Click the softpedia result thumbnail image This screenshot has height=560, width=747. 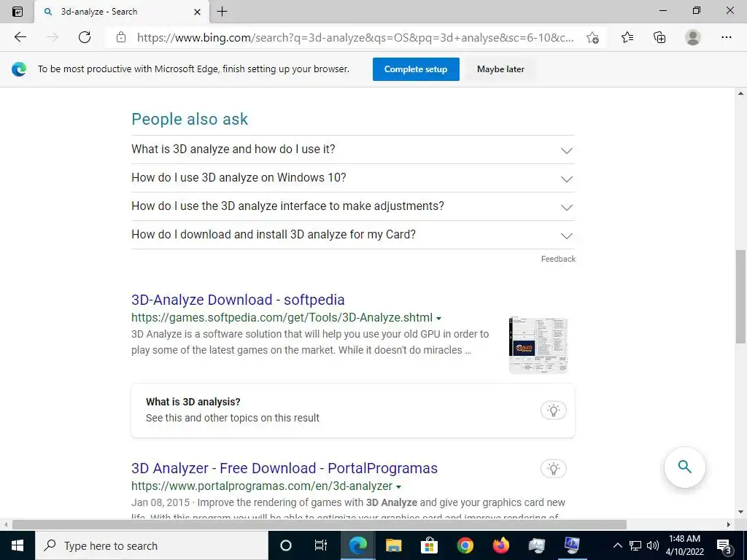click(x=538, y=345)
